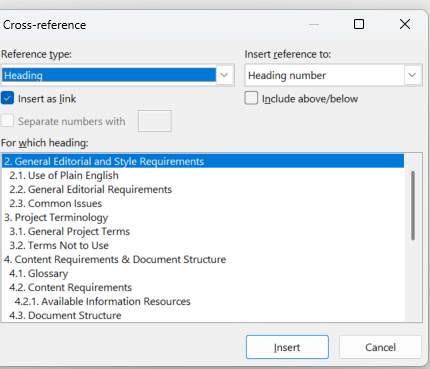Click the Insert button
The width and height of the screenshot is (430, 369).
coord(287,347)
